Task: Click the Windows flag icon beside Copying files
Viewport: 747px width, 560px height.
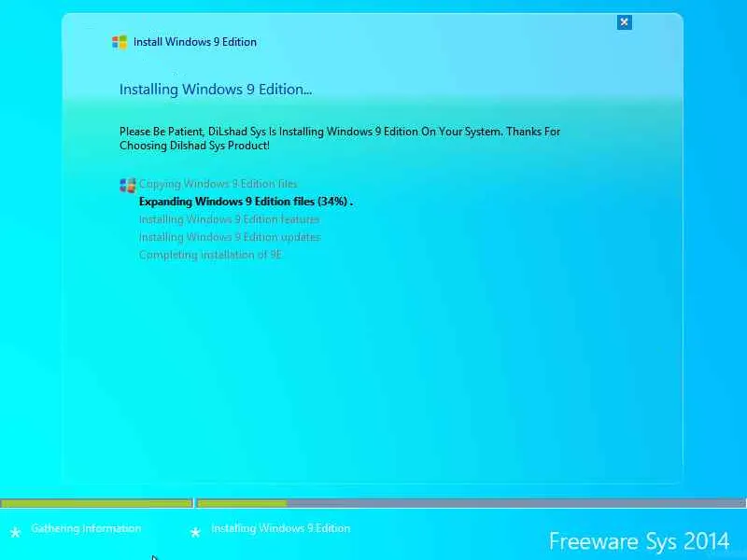Action: click(x=128, y=185)
